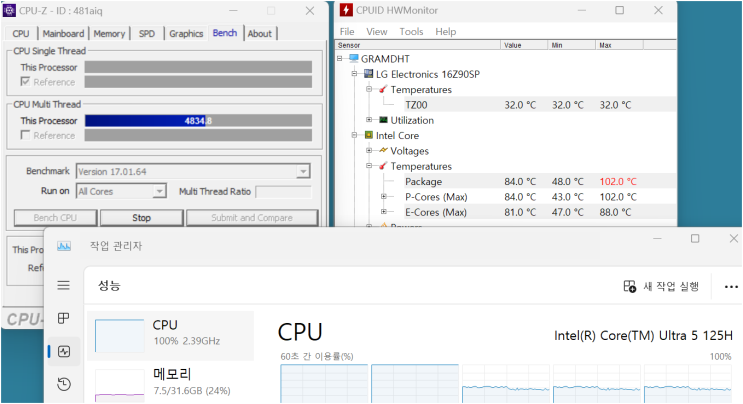Collapse LG Electronics Temperatures node
The height and width of the screenshot is (404, 743).
369,89
